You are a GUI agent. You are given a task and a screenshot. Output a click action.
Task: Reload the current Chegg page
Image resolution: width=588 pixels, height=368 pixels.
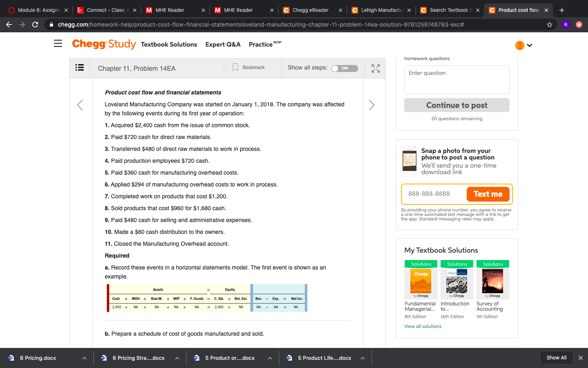pos(35,25)
